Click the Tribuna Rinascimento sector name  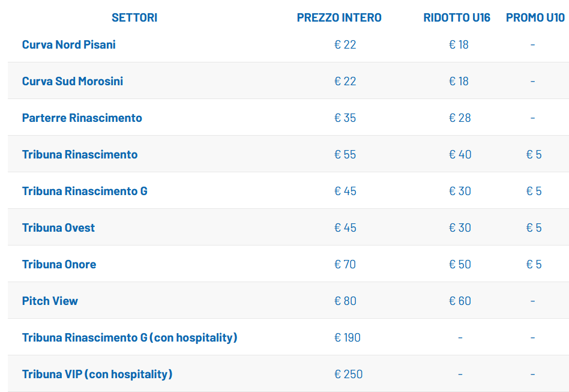tap(80, 154)
